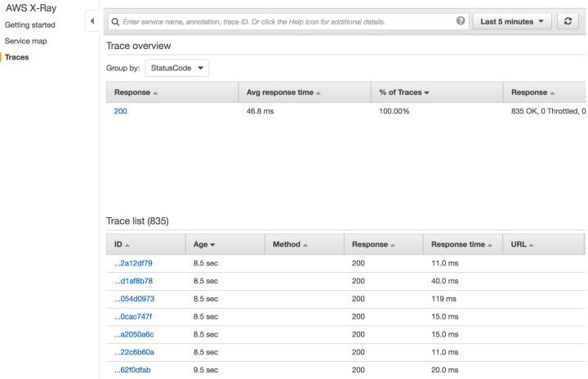This screenshot has width=588, height=379.
Task: Select Traces in the sidebar
Action: pyautogui.click(x=17, y=57)
